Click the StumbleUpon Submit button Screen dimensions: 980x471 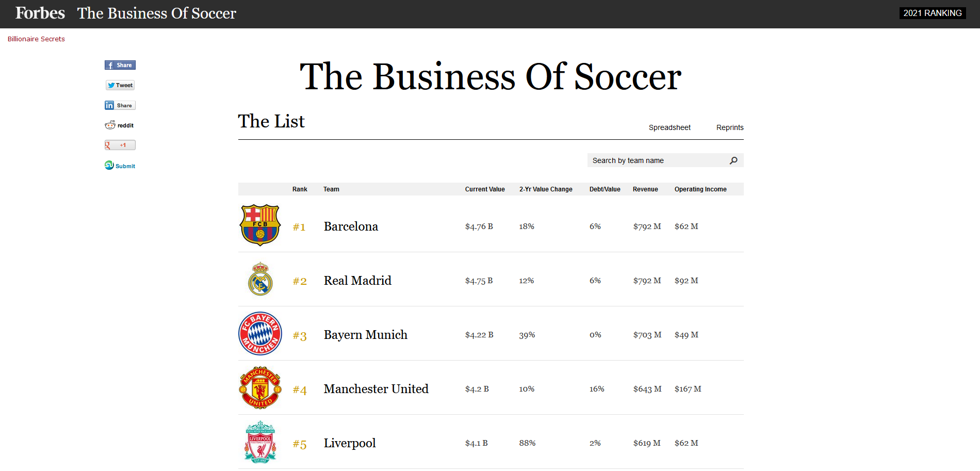[x=120, y=166]
